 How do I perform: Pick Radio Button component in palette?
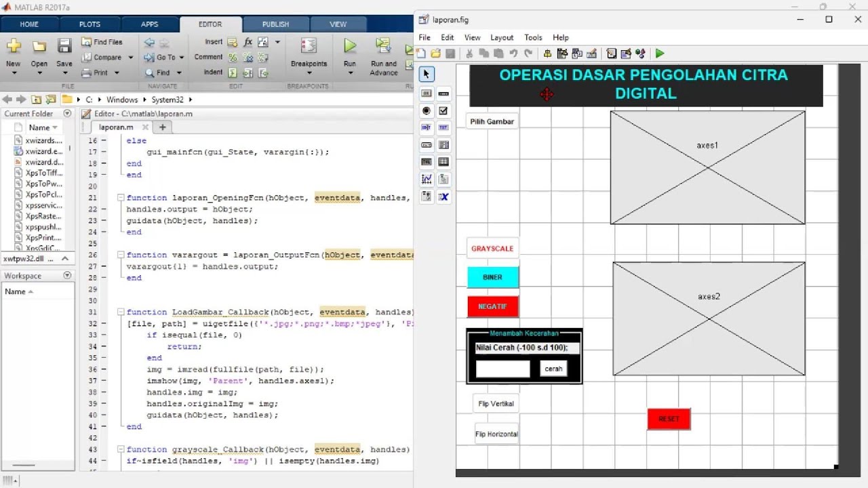[427, 110]
